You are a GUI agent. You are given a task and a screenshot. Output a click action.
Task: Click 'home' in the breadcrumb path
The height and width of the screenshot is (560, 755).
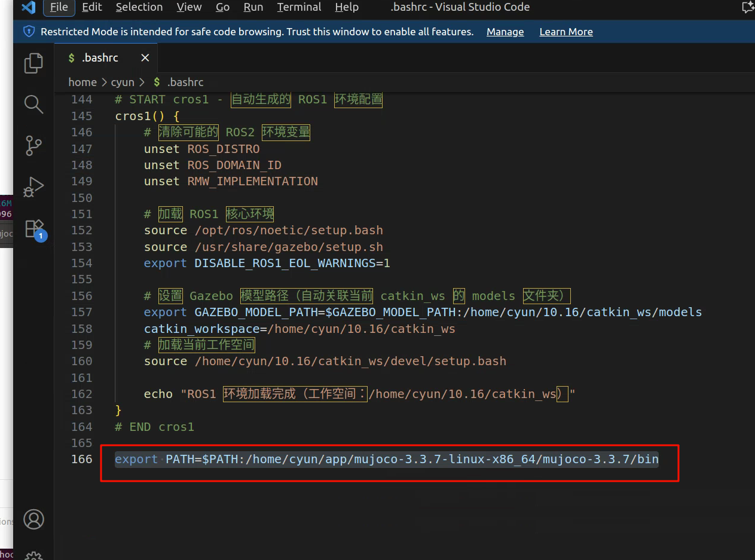[82, 82]
